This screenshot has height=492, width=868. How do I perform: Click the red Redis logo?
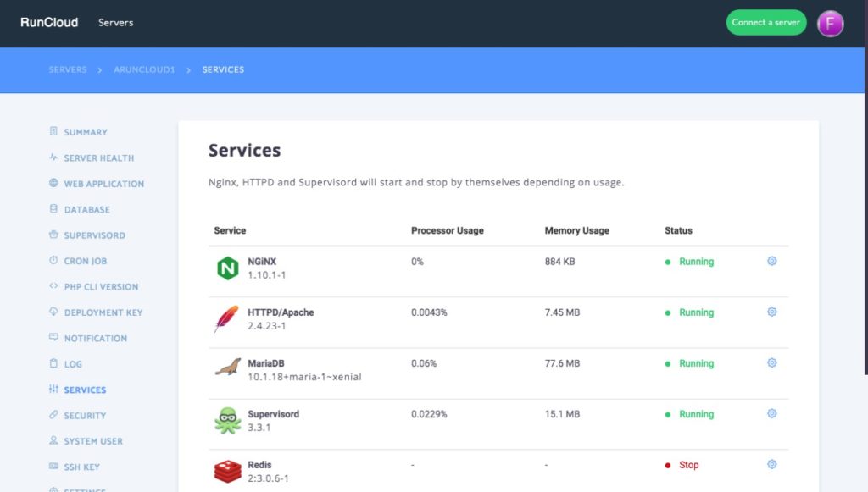pyautogui.click(x=227, y=472)
